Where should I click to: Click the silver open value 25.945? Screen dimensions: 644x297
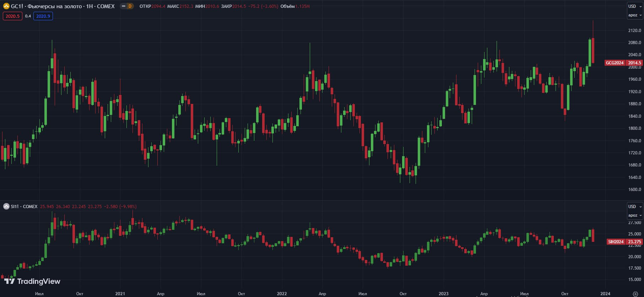pyautogui.click(x=47, y=206)
